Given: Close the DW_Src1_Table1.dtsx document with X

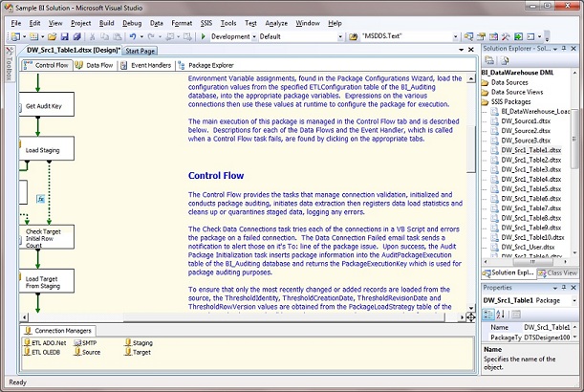Looking at the screenshot, I should coord(471,50).
